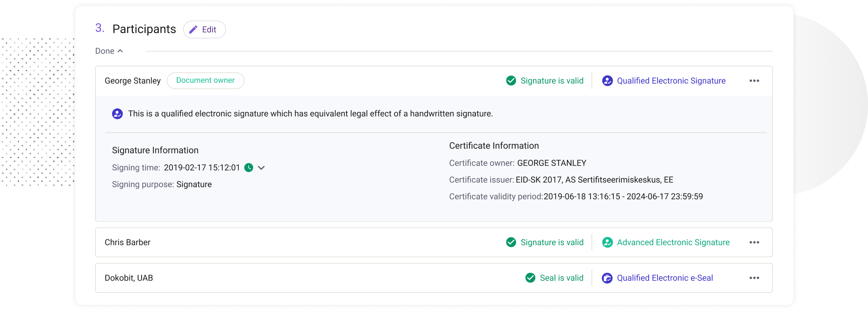Open George Stanley's three-dot options menu
This screenshot has height=311, width=868.
tap(754, 81)
